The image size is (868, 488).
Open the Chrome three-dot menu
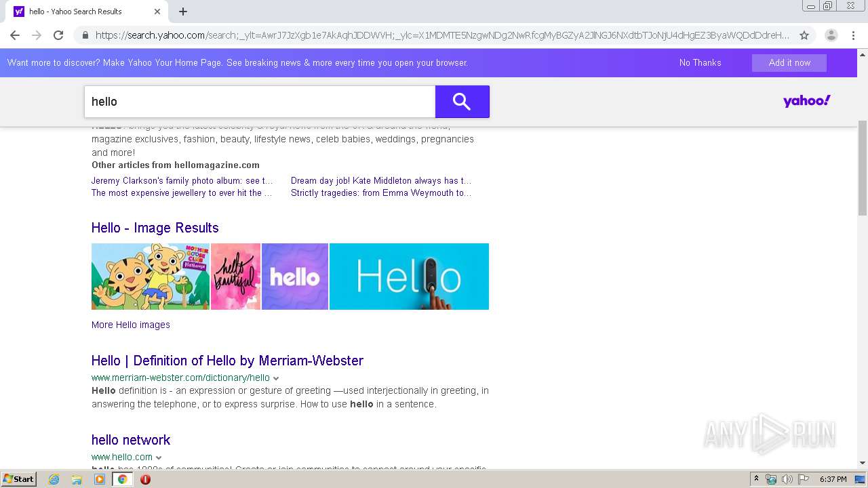coord(854,35)
